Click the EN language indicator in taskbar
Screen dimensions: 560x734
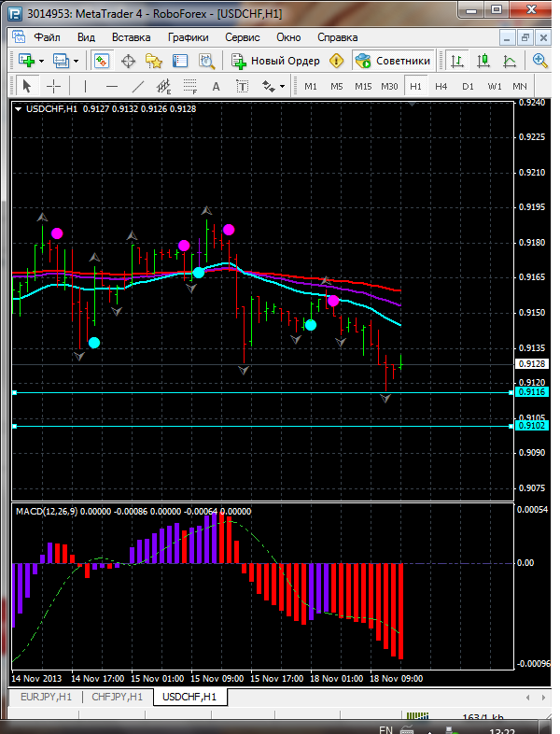point(385,729)
